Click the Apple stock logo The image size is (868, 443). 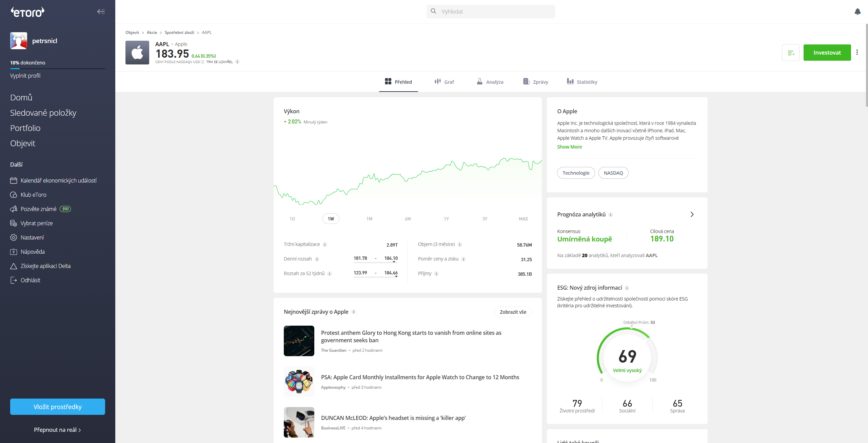click(137, 53)
